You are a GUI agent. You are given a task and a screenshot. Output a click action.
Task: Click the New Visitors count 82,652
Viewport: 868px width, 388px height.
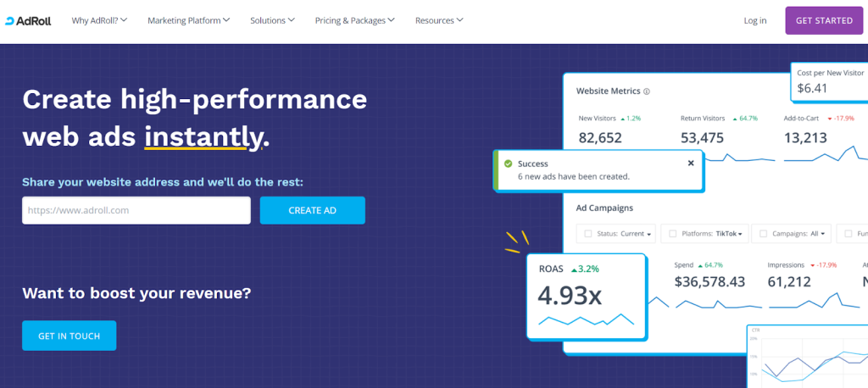click(600, 138)
